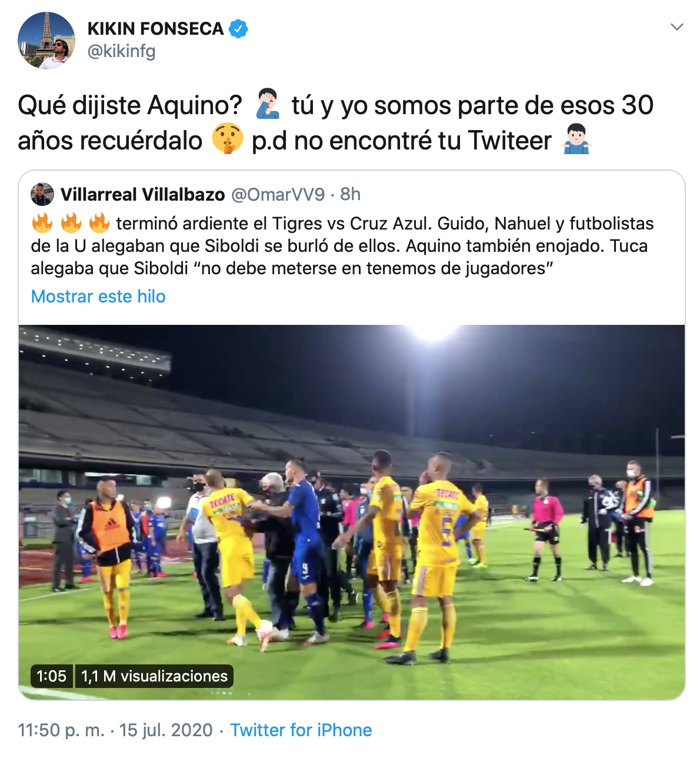Image resolution: width=700 pixels, height=758 pixels.
Task: Click the 'Twitter for iPhone' source link
Action: point(301,730)
